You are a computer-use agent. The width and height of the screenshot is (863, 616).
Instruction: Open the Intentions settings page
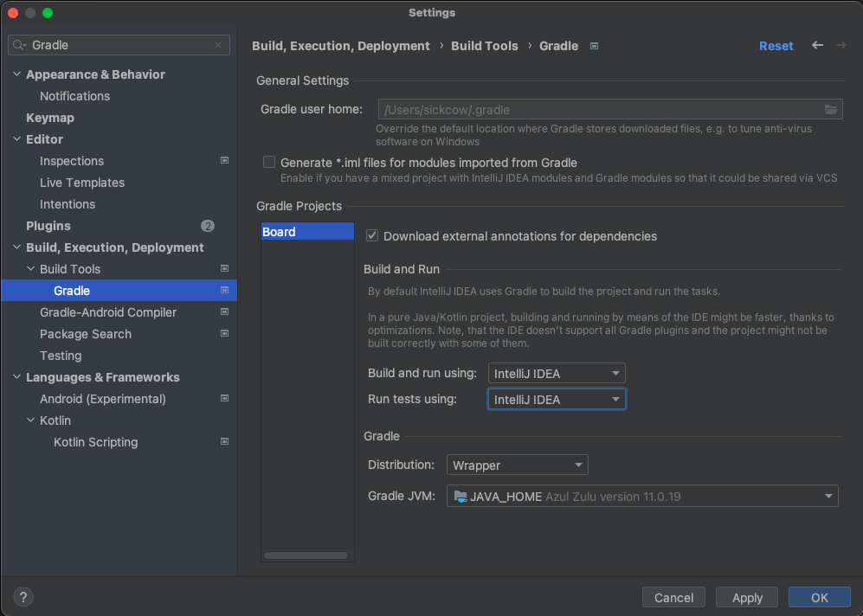(68, 204)
